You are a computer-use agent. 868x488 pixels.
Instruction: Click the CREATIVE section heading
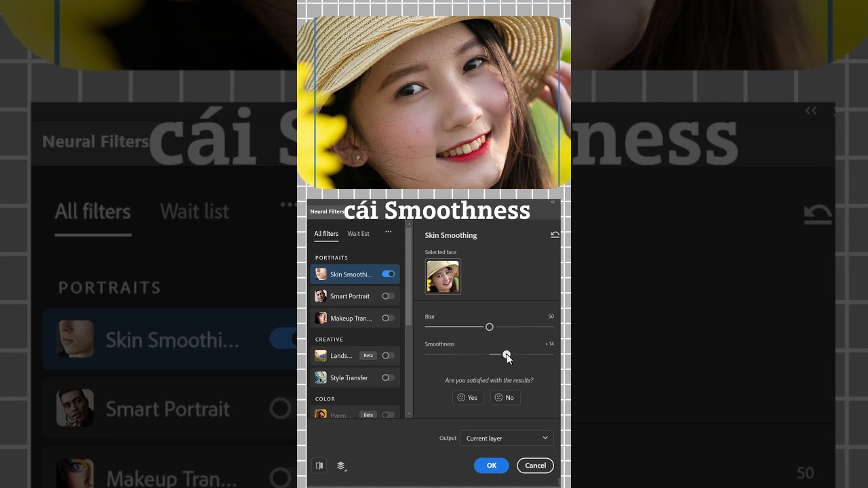[330, 339]
